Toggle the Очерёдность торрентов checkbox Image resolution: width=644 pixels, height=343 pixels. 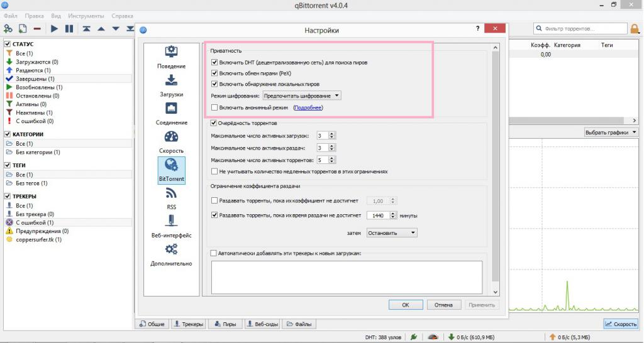(x=213, y=122)
